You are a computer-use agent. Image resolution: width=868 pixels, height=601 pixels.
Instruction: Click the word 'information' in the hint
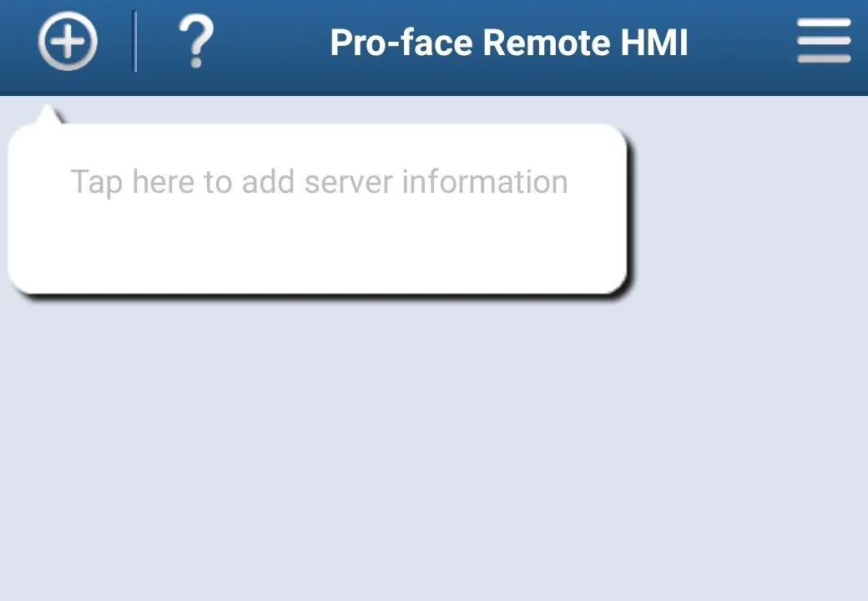pyautogui.click(x=485, y=181)
